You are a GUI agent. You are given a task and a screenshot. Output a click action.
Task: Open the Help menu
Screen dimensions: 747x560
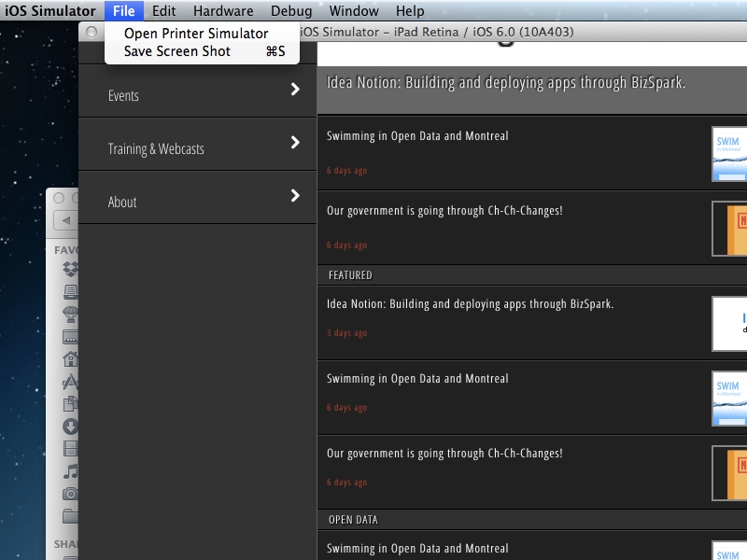click(x=410, y=10)
